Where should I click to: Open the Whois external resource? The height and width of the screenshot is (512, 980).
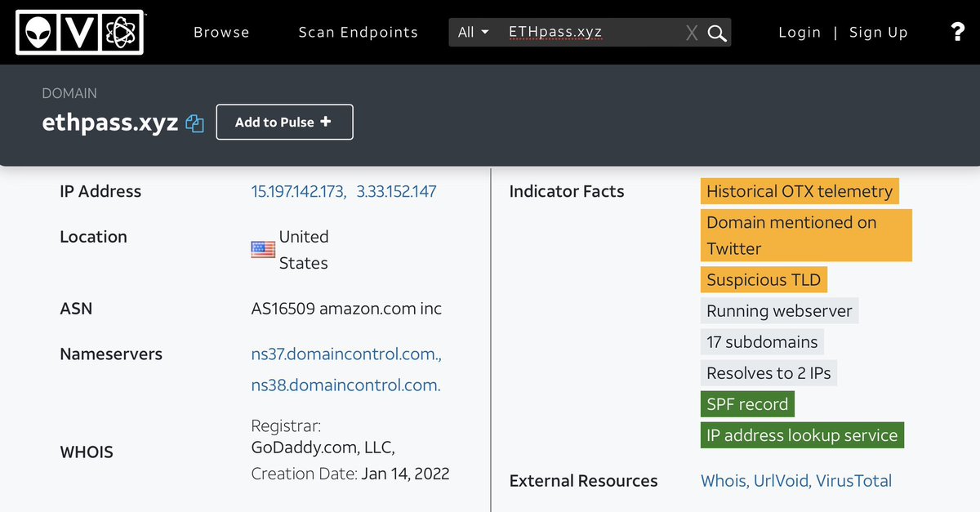723,481
